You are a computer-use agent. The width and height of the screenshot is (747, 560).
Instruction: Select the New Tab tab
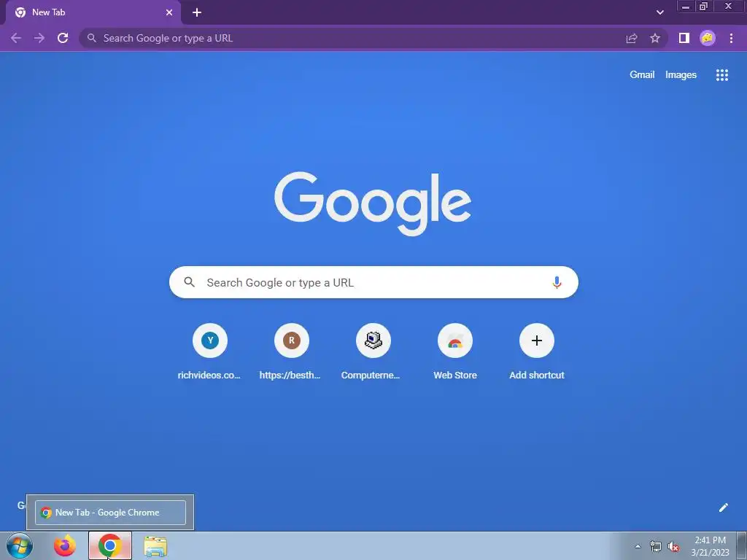[93, 13]
